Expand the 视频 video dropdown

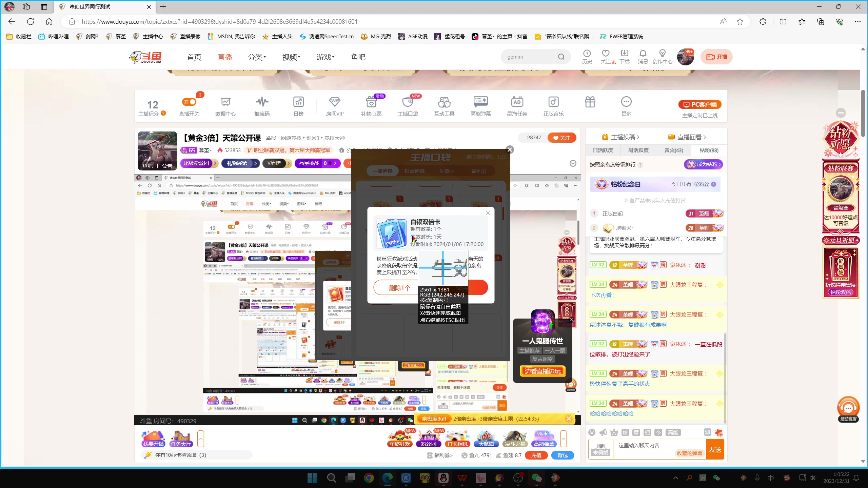291,57
